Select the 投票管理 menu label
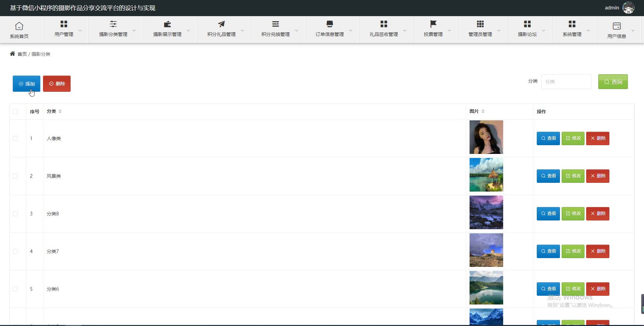Image resolution: width=644 pixels, height=326 pixels. [x=433, y=34]
